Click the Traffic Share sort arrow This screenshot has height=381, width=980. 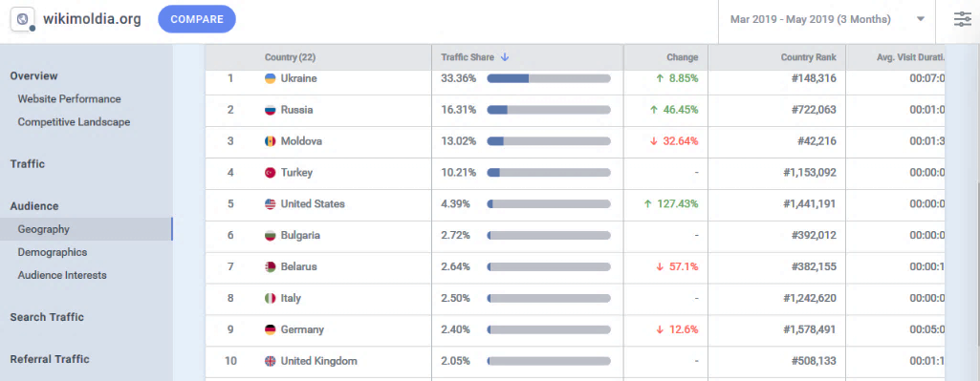[x=505, y=57]
